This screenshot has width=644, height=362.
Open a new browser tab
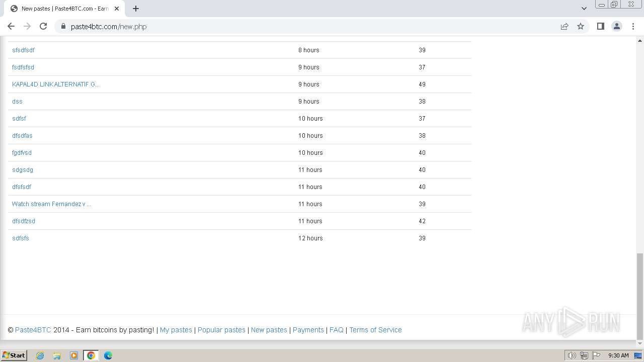pyautogui.click(x=136, y=9)
